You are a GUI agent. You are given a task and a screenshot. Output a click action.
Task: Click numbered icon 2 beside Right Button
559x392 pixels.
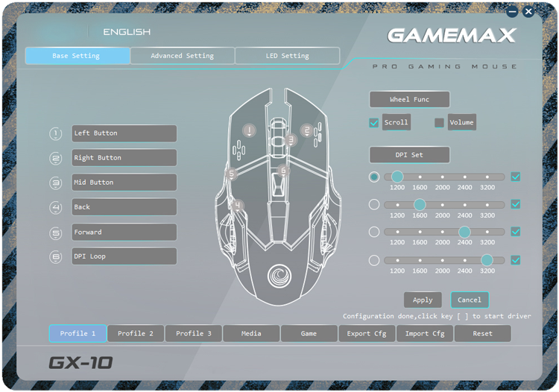click(x=55, y=158)
